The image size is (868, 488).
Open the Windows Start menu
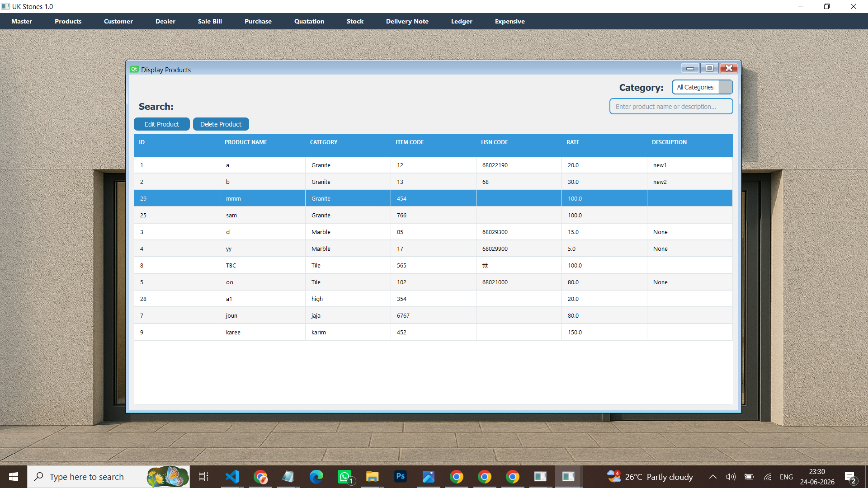[x=14, y=477]
